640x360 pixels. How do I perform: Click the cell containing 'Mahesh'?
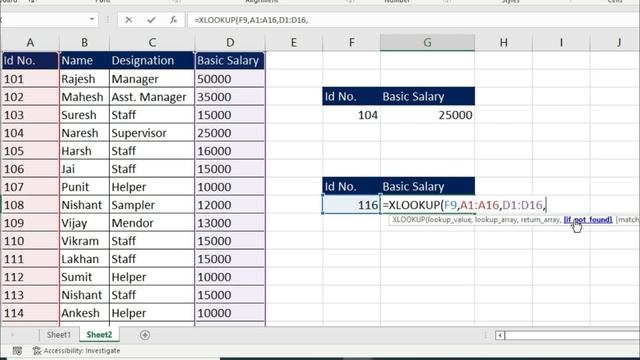[x=84, y=97]
